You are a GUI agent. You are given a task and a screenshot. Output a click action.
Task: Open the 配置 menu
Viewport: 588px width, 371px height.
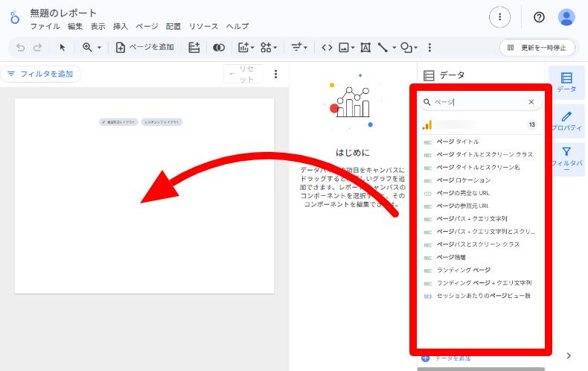pyautogui.click(x=173, y=26)
